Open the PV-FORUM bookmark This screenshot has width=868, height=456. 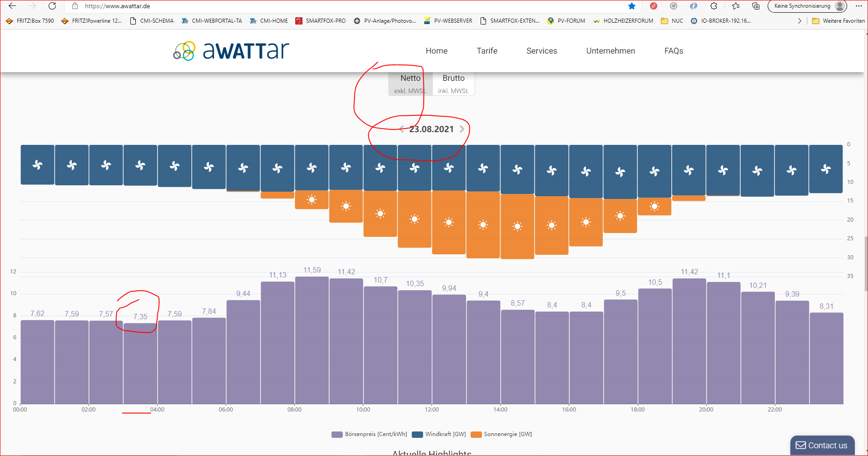[566, 21]
